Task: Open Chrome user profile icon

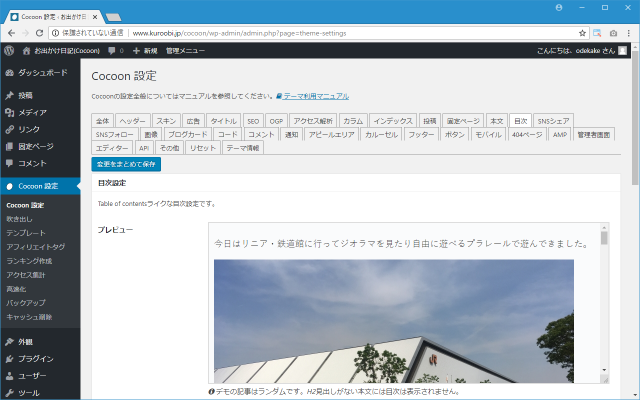Action: click(x=559, y=8)
